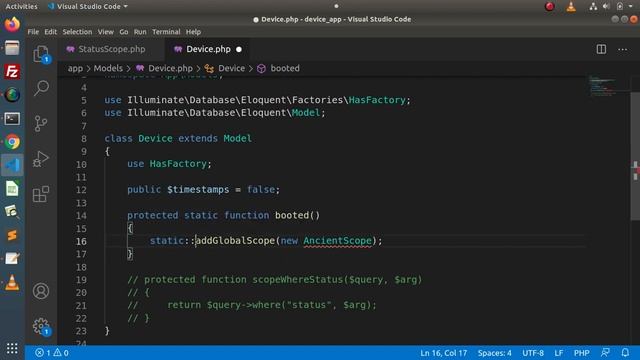Change the UTF-8 file encoding
The height and width of the screenshot is (360, 640).
[x=533, y=353]
